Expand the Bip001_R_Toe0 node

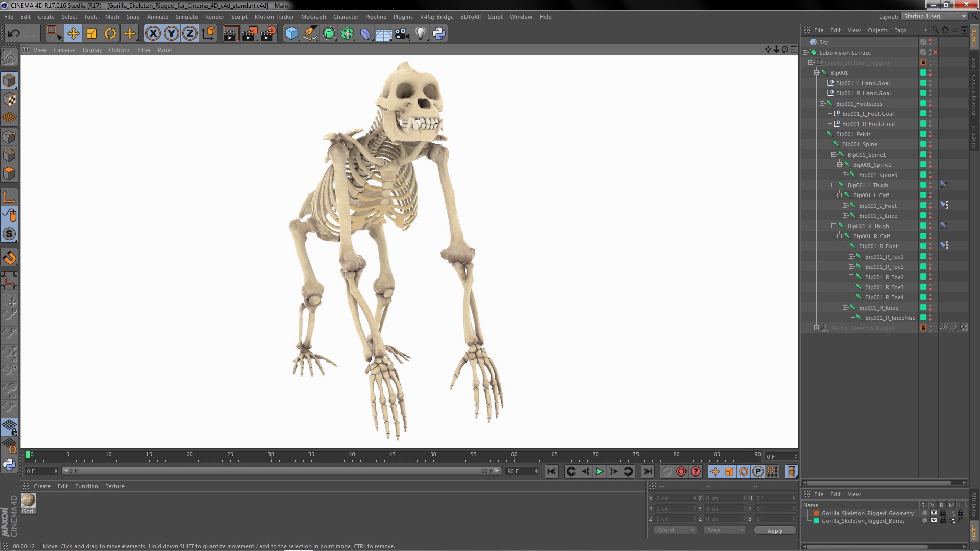tap(851, 257)
